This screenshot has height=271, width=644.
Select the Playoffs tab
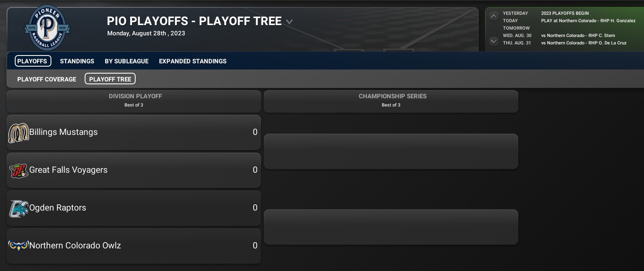point(33,61)
